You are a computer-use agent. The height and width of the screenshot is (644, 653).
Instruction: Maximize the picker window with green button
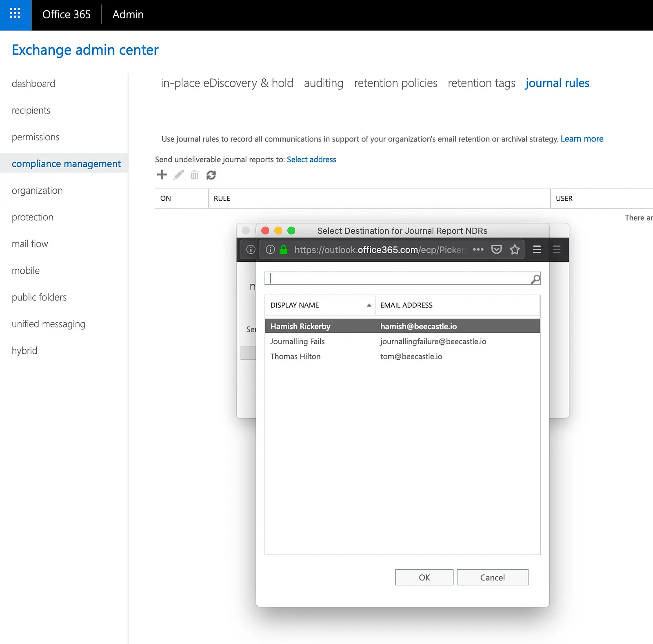[x=291, y=231]
